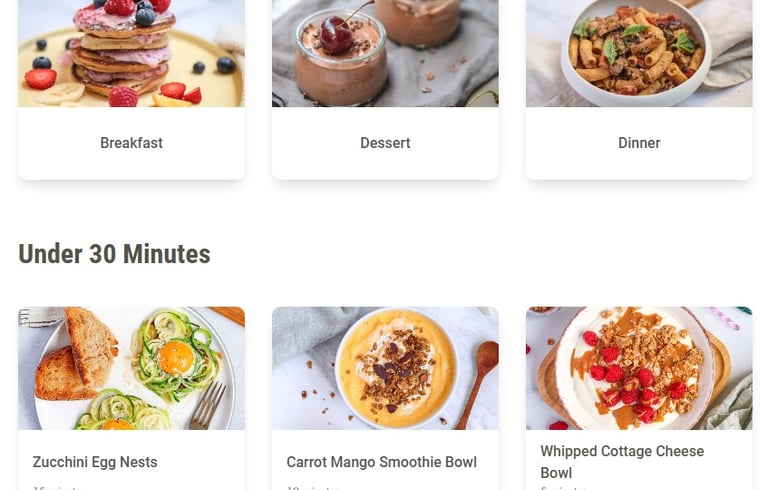Click the Breakfast category label
Image resolution: width=768 pixels, height=490 pixels.
click(x=131, y=143)
